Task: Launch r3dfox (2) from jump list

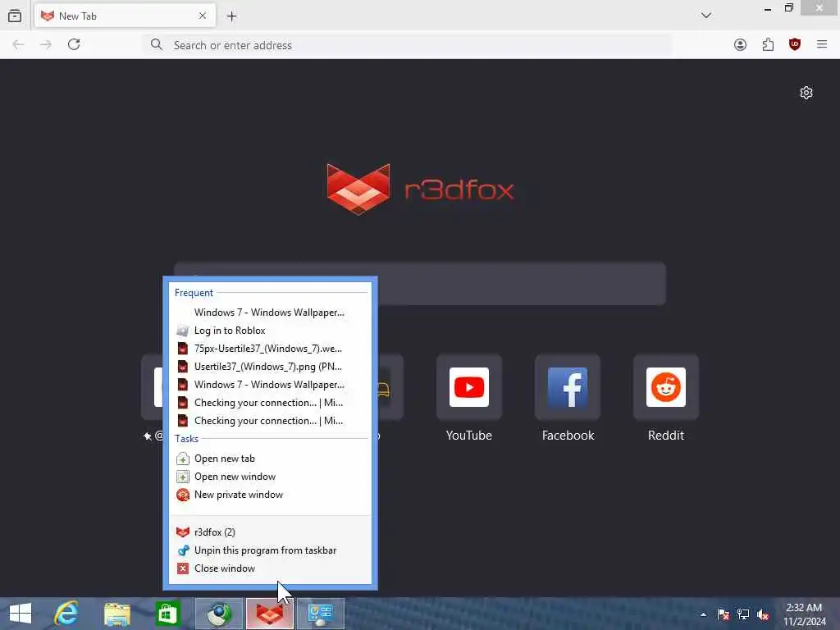Action: (x=270, y=532)
